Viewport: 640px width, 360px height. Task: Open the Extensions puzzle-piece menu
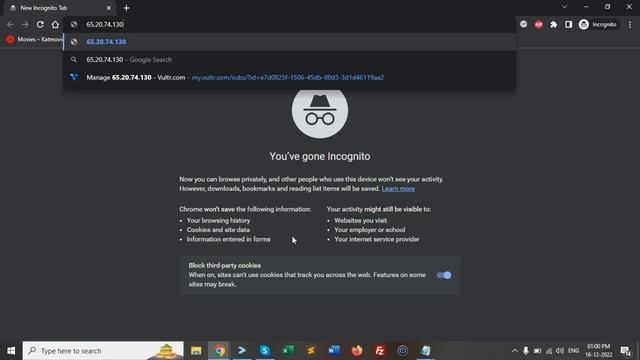tap(553, 24)
